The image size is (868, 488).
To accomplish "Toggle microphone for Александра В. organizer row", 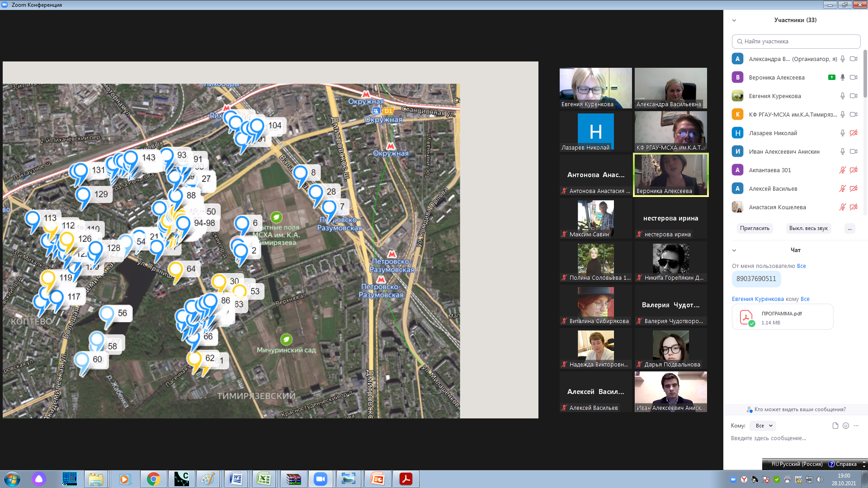I will point(843,59).
